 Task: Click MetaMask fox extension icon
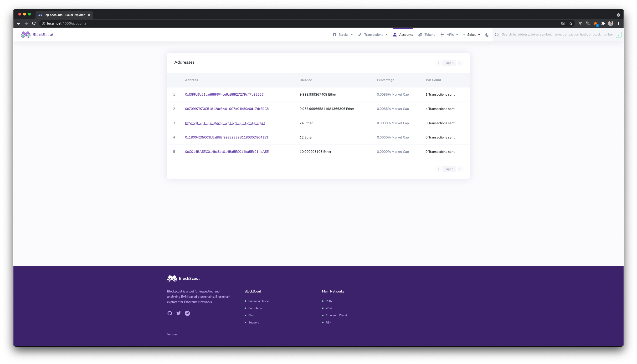596,24
